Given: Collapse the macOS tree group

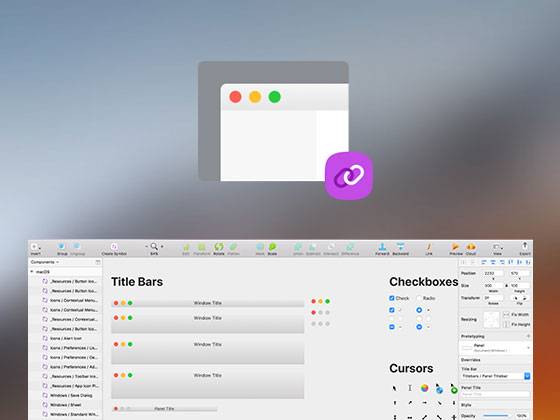Looking at the screenshot, I should tap(32, 272).
